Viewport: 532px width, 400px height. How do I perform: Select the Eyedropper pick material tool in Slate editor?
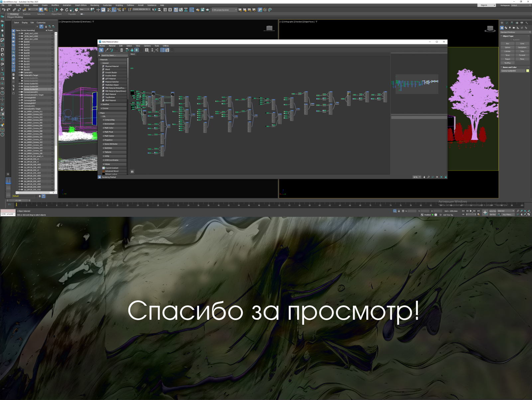(x=107, y=51)
